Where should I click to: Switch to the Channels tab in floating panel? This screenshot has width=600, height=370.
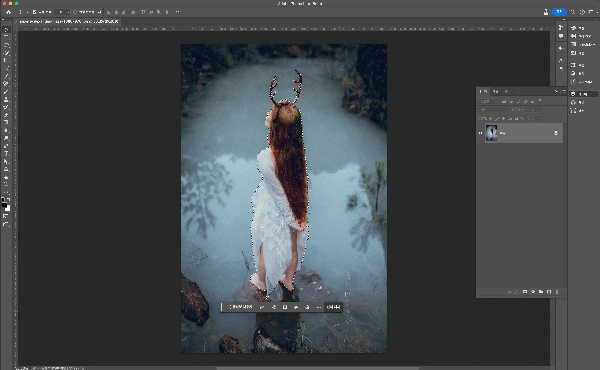click(496, 91)
